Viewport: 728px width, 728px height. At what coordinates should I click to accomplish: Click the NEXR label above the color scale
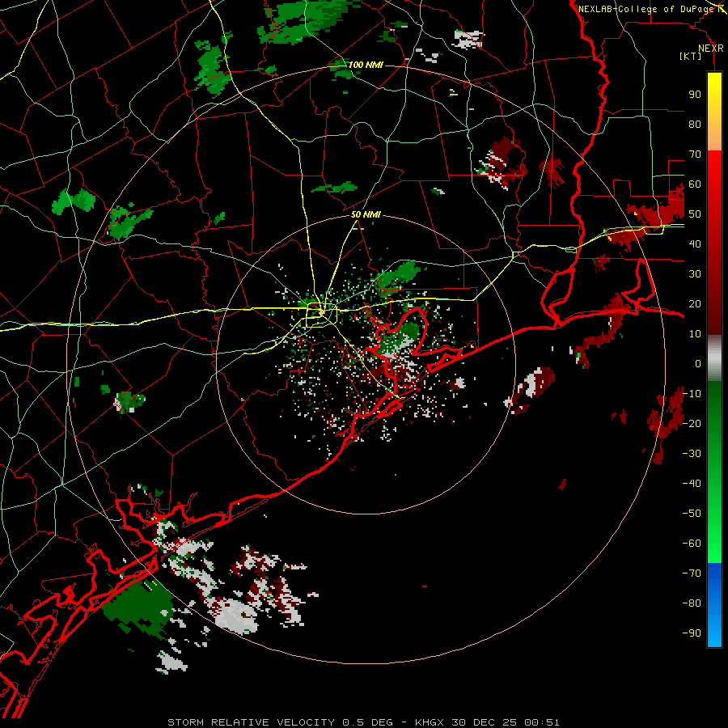click(x=710, y=49)
